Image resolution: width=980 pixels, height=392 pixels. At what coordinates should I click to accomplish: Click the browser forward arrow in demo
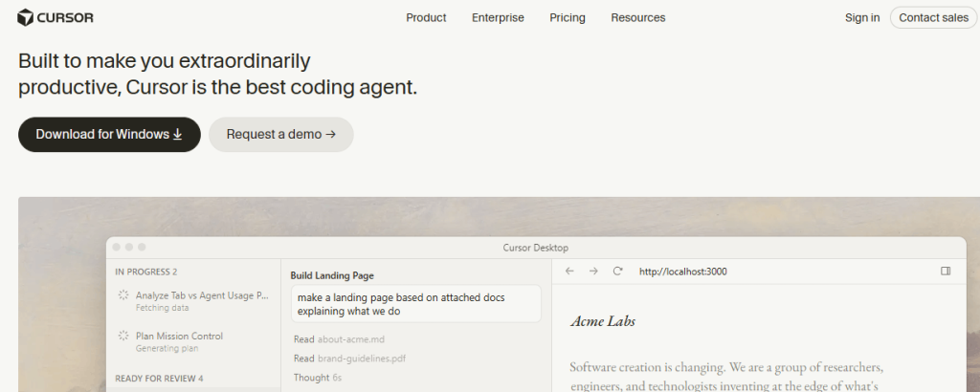pos(593,271)
